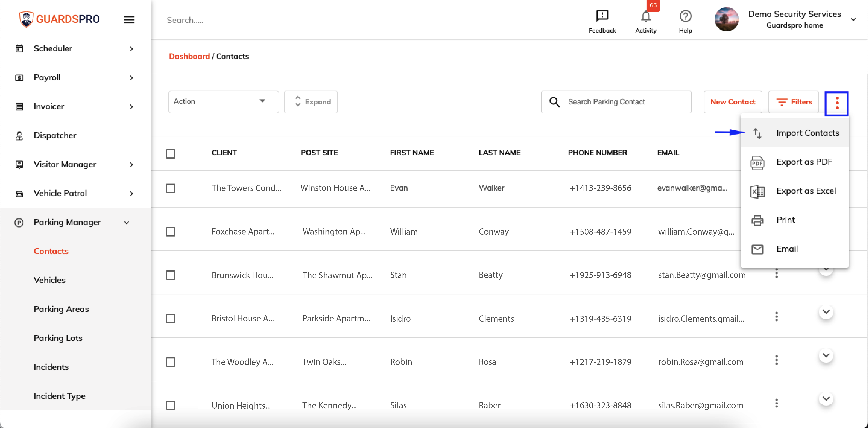The image size is (868, 428).
Task: Open Incident Type submenu item
Action: [x=59, y=396]
